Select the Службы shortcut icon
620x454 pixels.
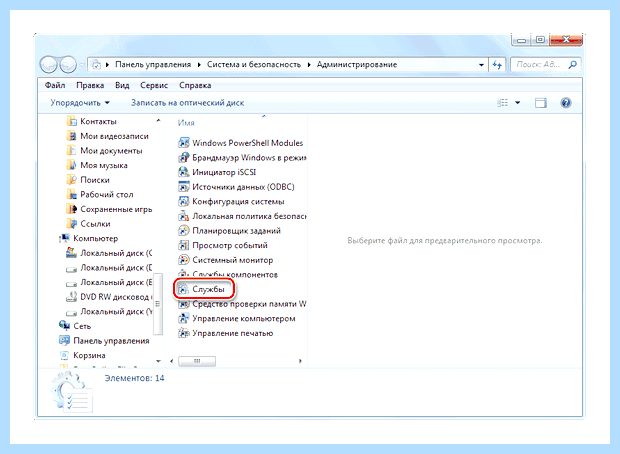183,289
